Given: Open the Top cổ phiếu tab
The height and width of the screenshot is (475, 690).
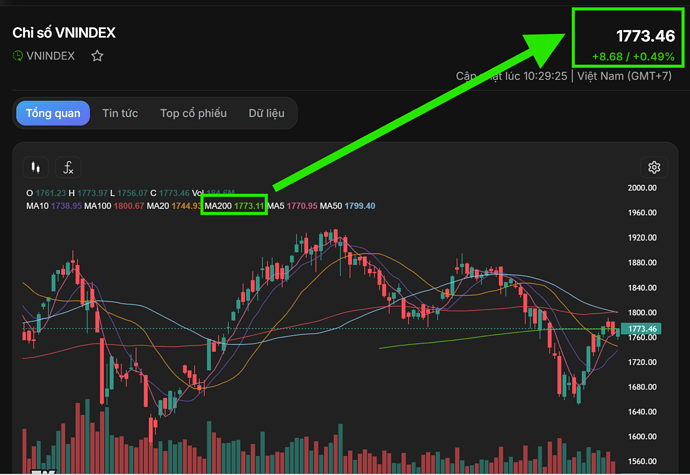Looking at the screenshot, I should [x=193, y=113].
